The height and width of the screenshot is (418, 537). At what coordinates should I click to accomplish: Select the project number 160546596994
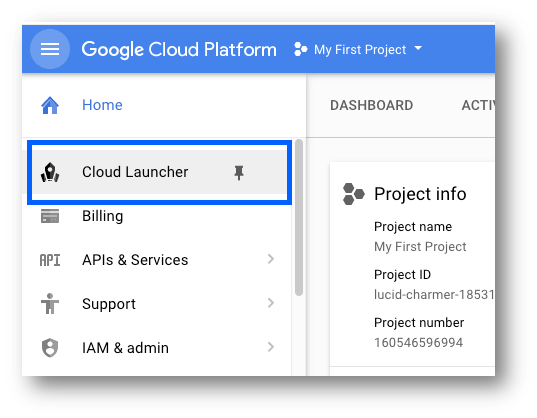point(419,343)
